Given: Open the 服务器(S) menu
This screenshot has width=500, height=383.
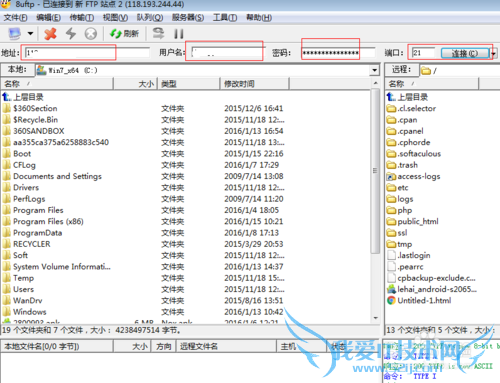Looking at the screenshot, I should [188, 17].
